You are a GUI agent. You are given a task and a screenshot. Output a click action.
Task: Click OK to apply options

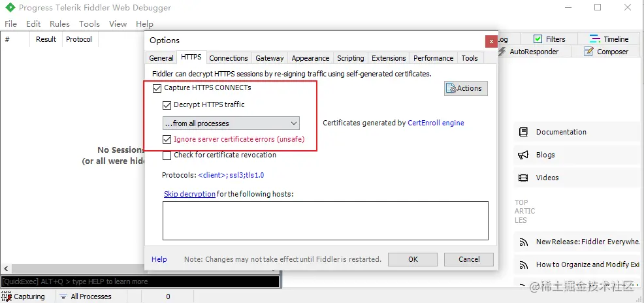(x=413, y=259)
